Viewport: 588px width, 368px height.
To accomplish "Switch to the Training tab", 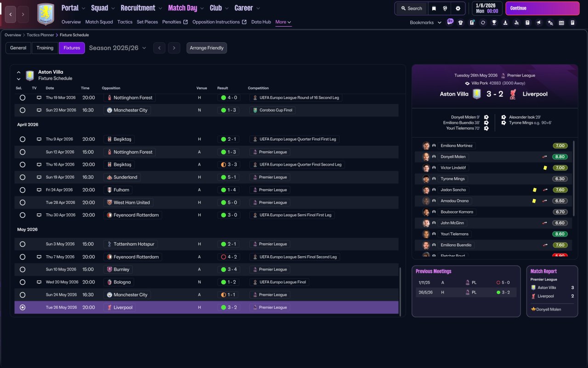I will pyautogui.click(x=45, y=48).
